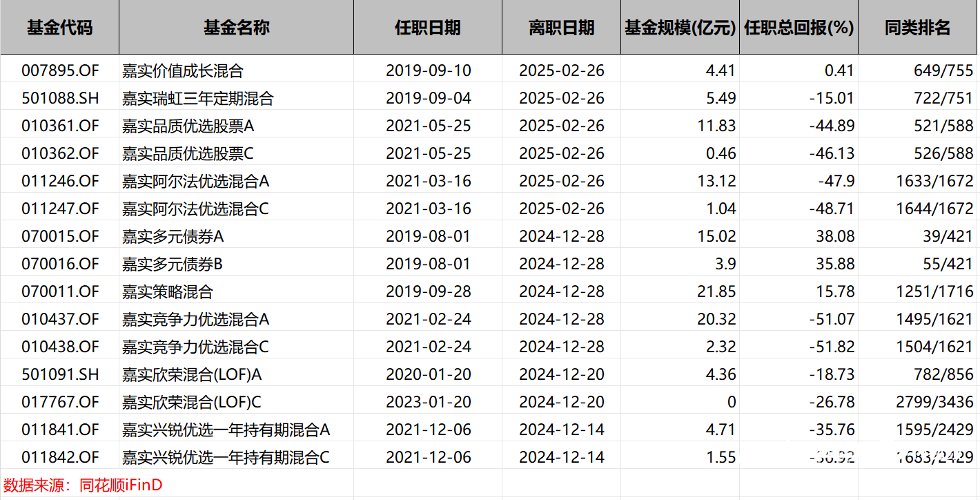Select the return value 38.08
980x500 pixels.
coord(834,236)
